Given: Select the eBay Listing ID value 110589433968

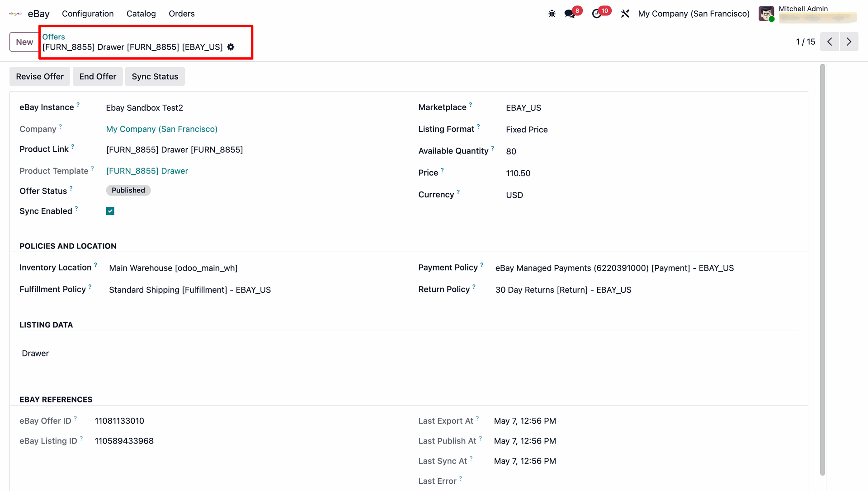Looking at the screenshot, I should tap(124, 441).
